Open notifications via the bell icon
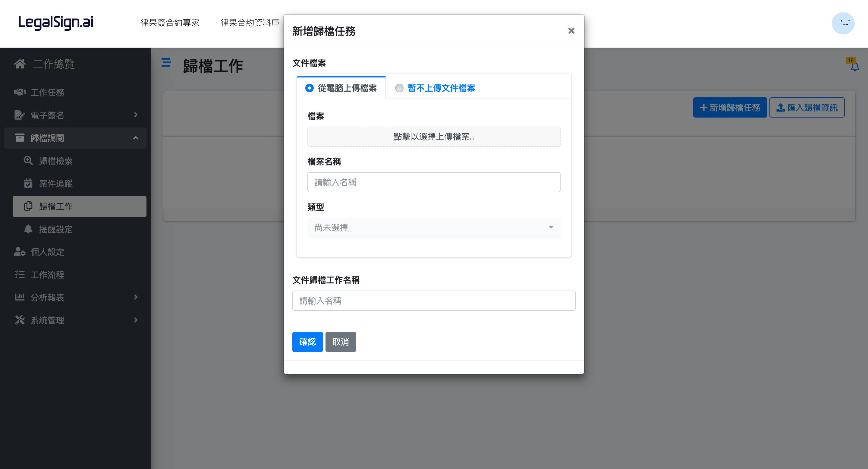This screenshot has width=868, height=469. click(854, 67)
